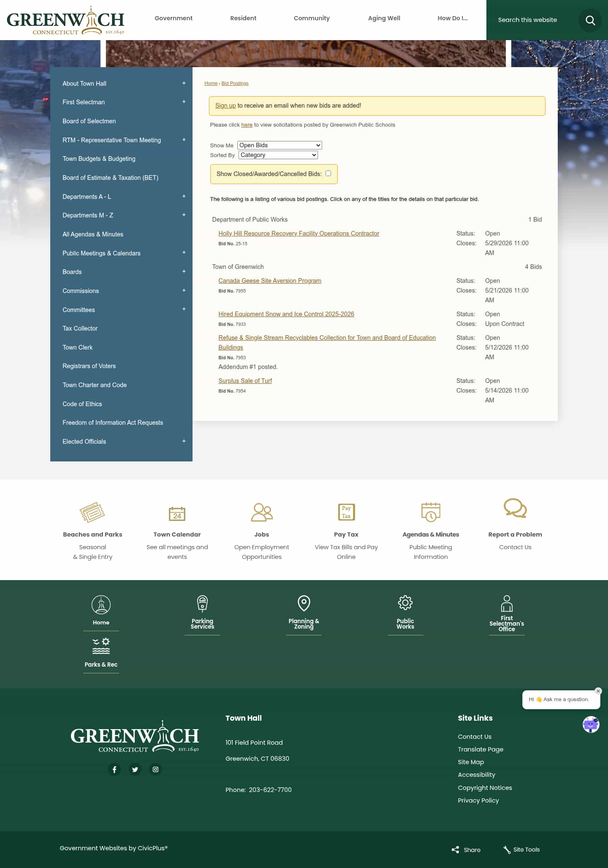Open Surplus Sale of Turf bid
The height and width of the screenshot is (868, 608).
(x=245, y=381)
